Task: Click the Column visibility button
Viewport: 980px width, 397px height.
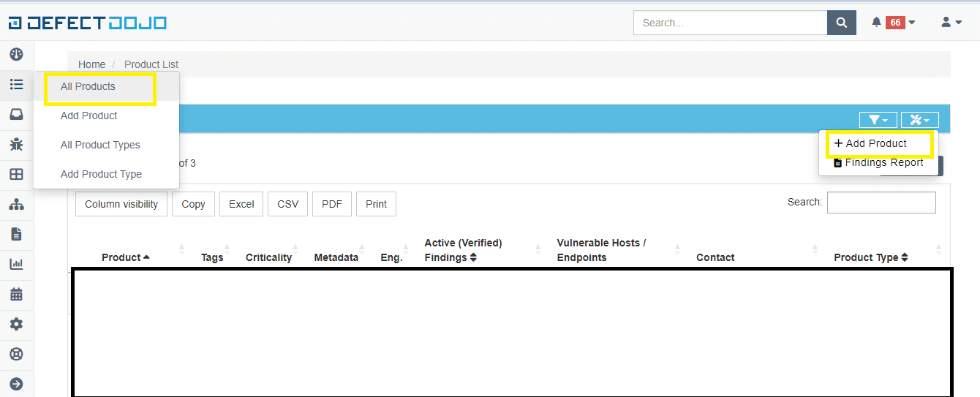Action: [x=121, y=204]
